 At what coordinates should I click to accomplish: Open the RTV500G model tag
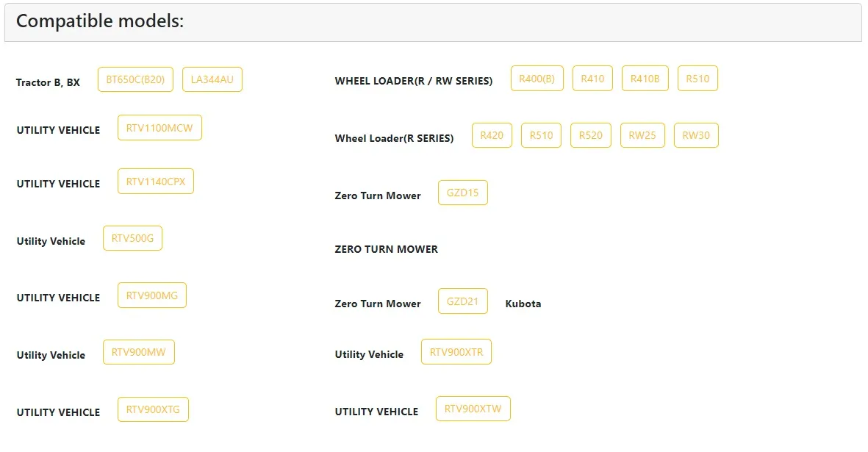tap(132, 238)
